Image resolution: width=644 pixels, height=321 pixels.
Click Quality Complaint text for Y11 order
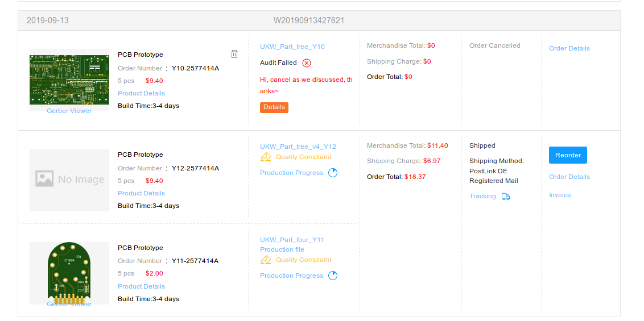pyautogui.click(x=304, y=260)
